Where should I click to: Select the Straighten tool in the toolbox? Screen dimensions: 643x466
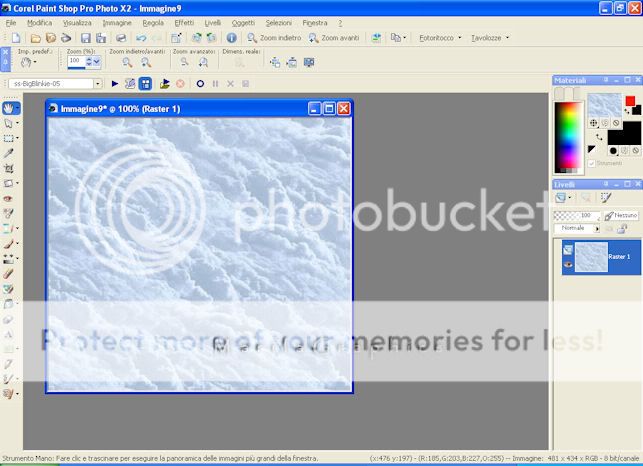coord(8,183)
